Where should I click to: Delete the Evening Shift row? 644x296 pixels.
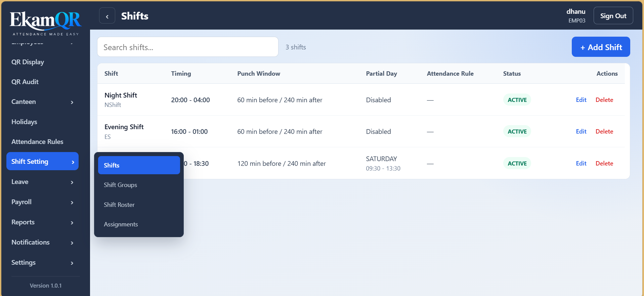[604, 132]
